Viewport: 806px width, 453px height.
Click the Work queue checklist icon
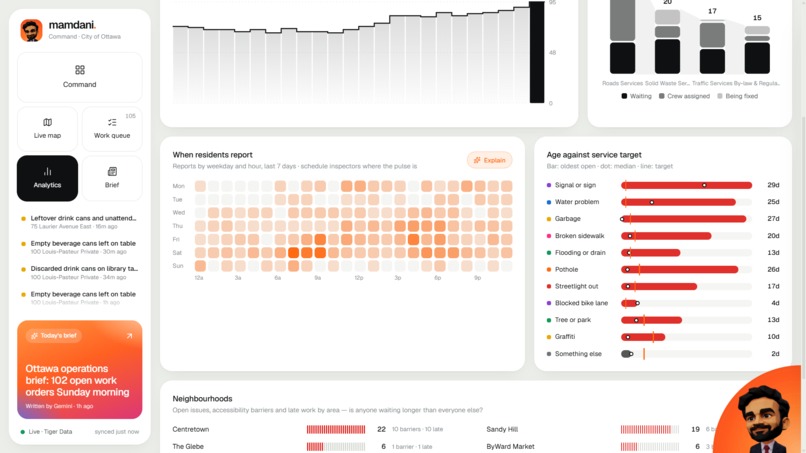coord(112,122)
